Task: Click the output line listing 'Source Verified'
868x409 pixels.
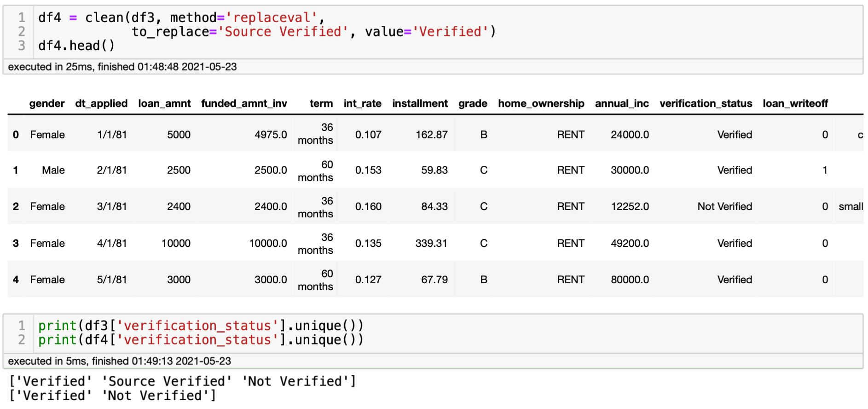Action: click(x=182, y=381)
